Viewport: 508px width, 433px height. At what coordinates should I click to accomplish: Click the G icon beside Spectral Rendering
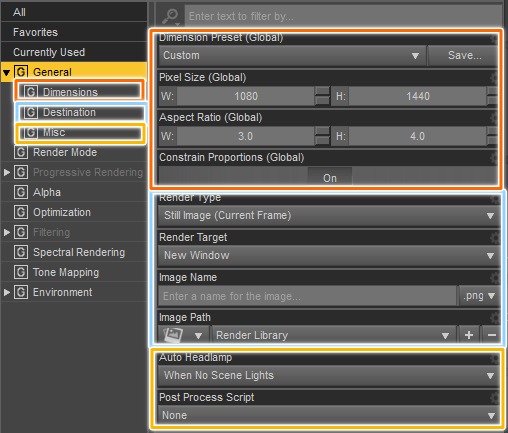21,252
